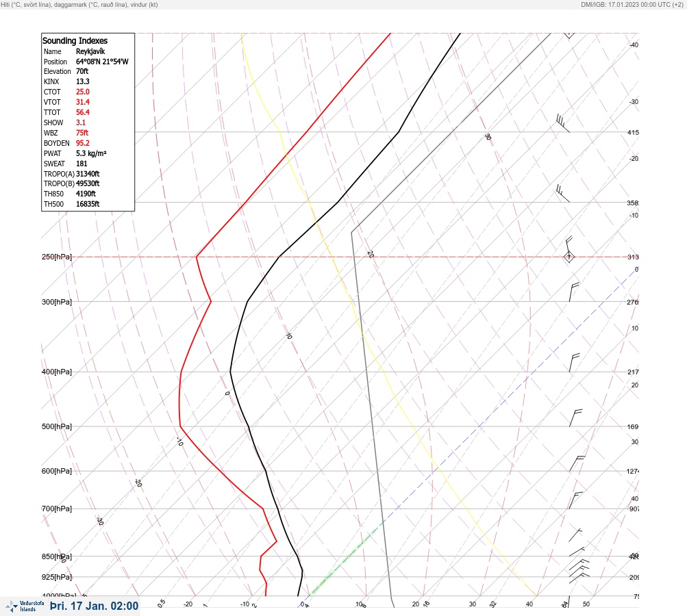Click the diamond marker on 250 hPa line
The height and width of the screenshot is (616, 687).
[x=569, y=257]
